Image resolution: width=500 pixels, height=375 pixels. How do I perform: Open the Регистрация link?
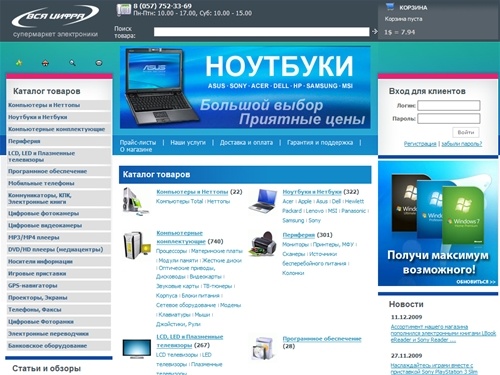tap(420, 144)
